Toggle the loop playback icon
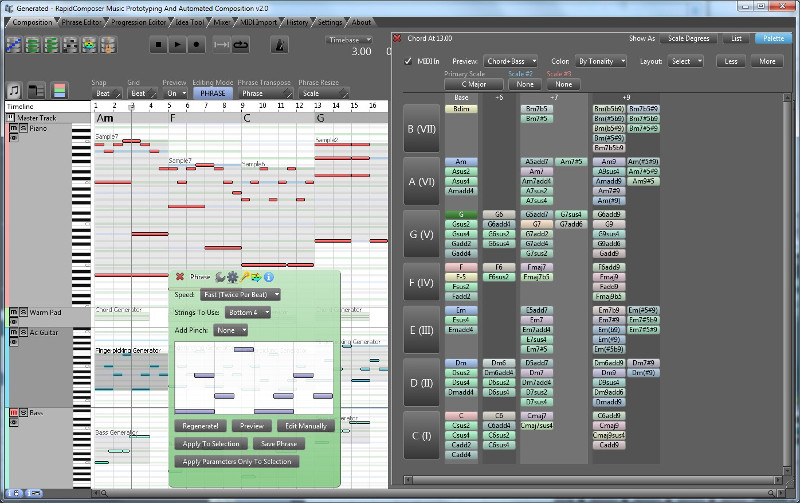 tap(240, 45)
